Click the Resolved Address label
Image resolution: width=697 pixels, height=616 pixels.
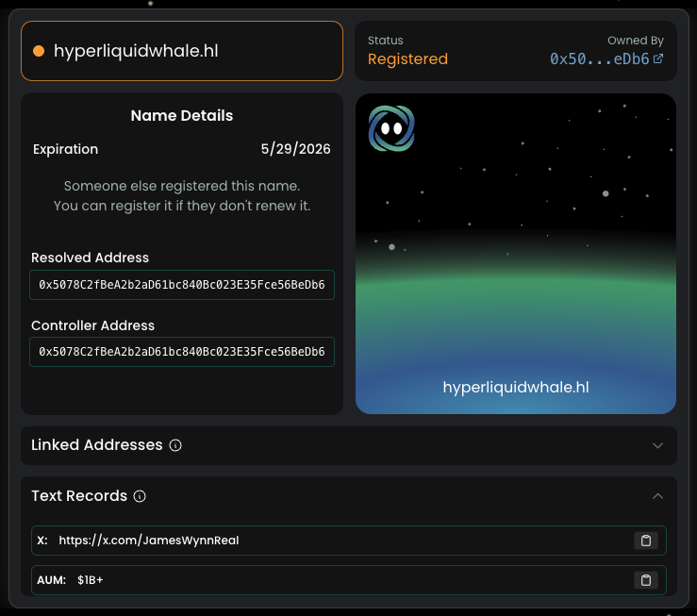coord(90,258)
